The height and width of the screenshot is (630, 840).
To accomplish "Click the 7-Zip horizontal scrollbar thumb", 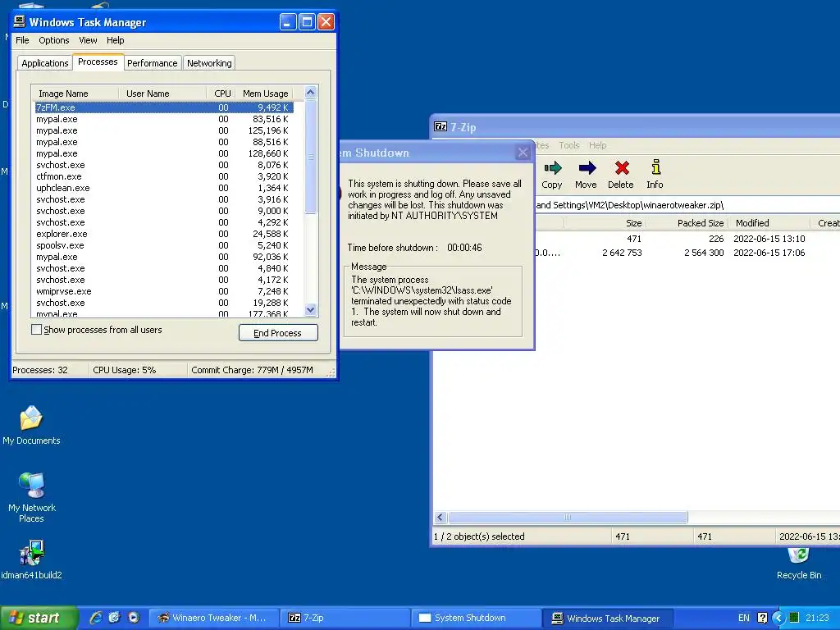I will click(568, 517).
